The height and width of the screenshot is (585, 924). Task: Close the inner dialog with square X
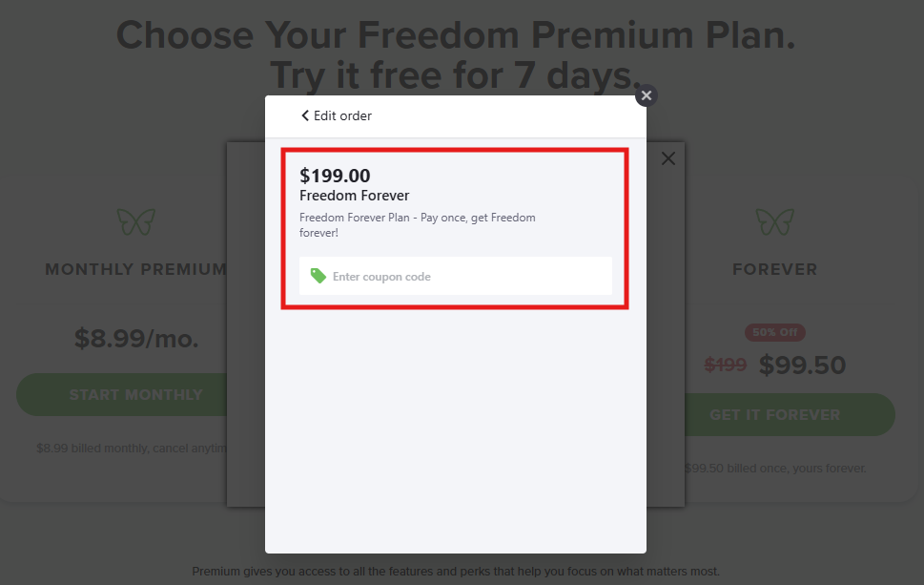668,158
